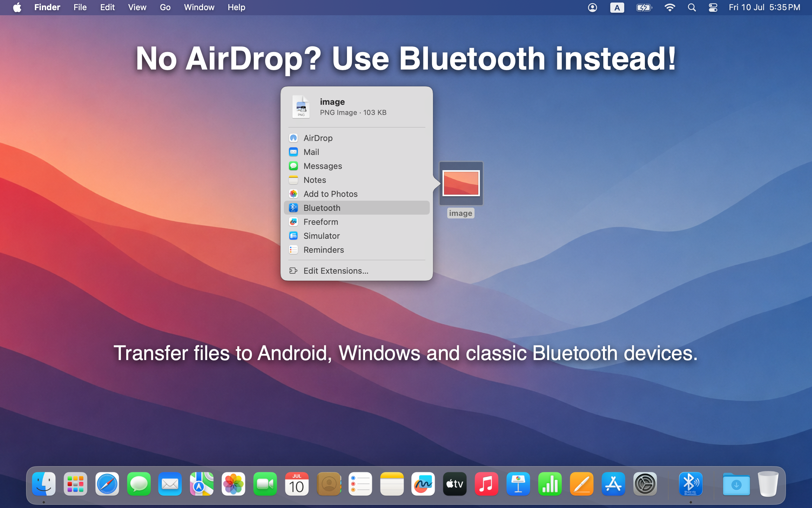
Task: Launch Freeform from the Dock
Action: (423, 484)
